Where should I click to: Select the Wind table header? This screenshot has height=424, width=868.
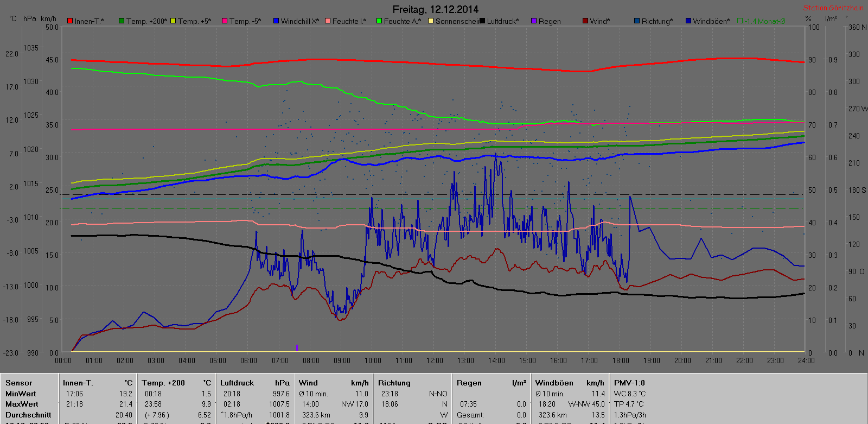(x=308, y=383)
